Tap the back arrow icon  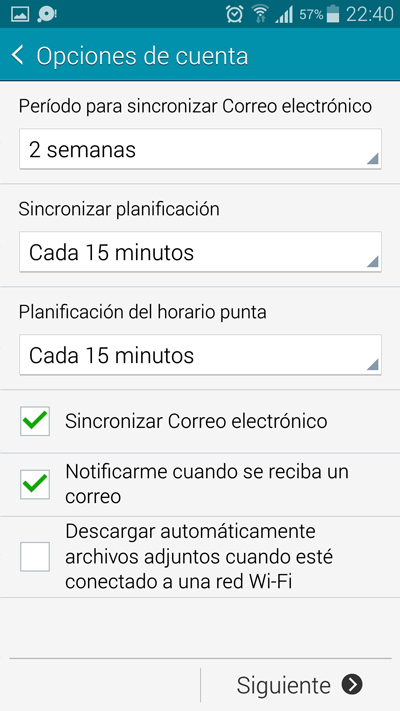click(x=18, y=55)
